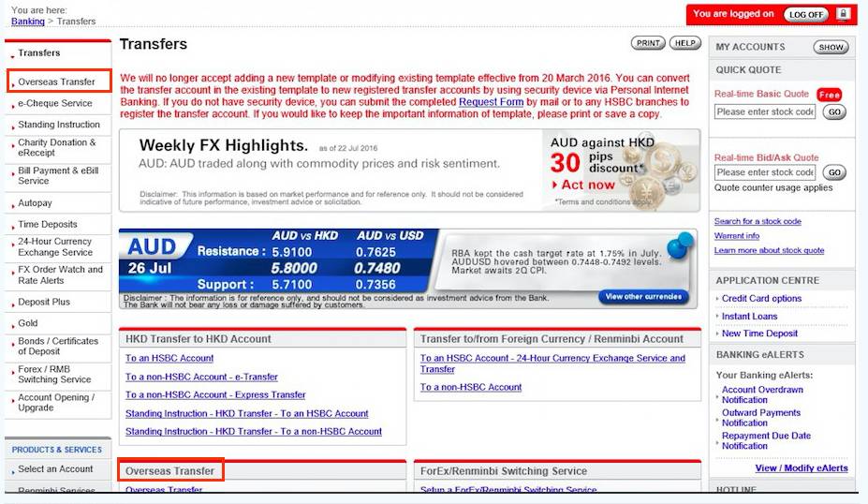This screenshot has height=504, width=868.
Task: Click GO for Real-time Bid/Ask Quote
Action: click(x=834, y=172)
